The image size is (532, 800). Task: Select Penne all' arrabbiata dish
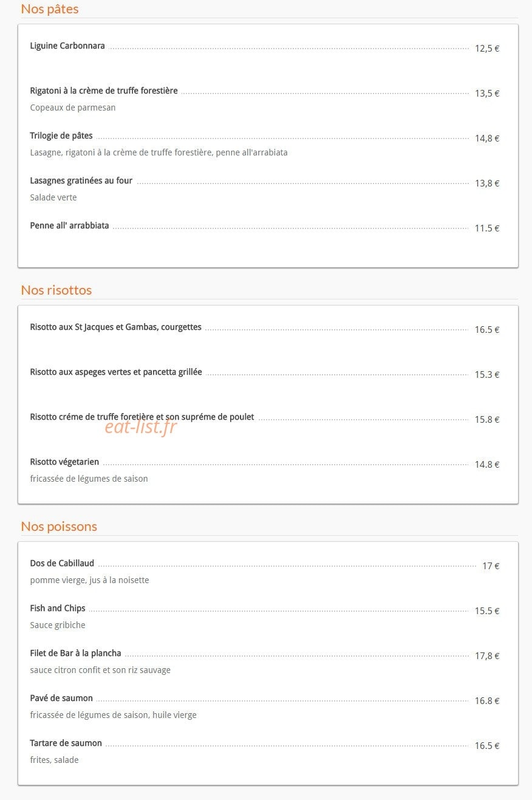(x=70, y=225)
